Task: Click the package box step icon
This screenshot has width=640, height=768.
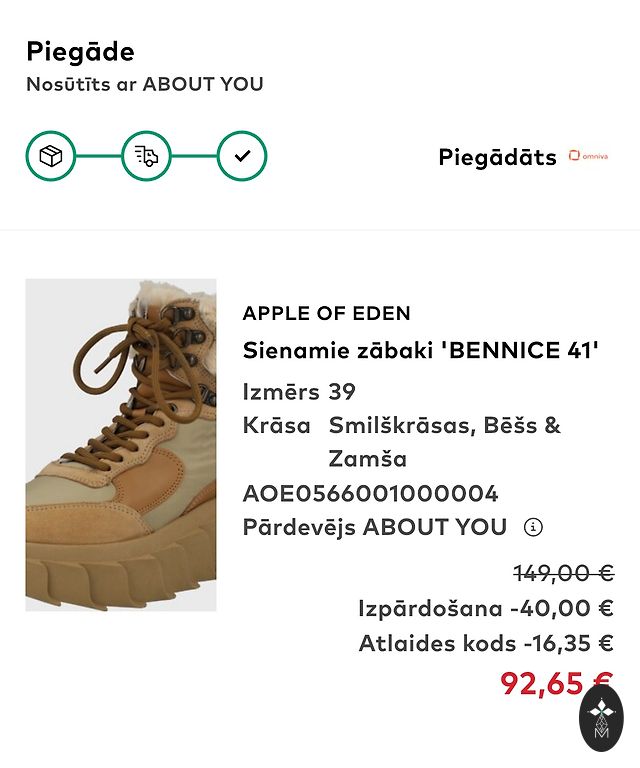Action: pyautogui.click(x=51, y=156)
